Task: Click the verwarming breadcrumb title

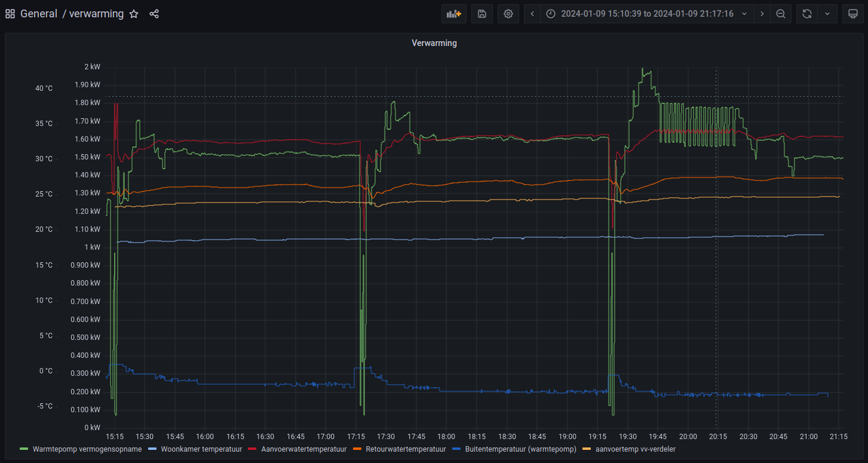Action: coord(96,14)
